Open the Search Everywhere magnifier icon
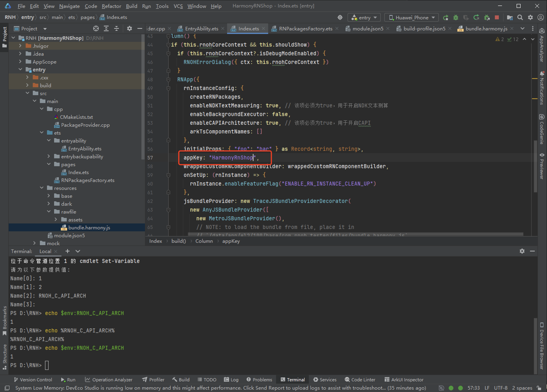The image size is (547, 392). tap(520, 18)
